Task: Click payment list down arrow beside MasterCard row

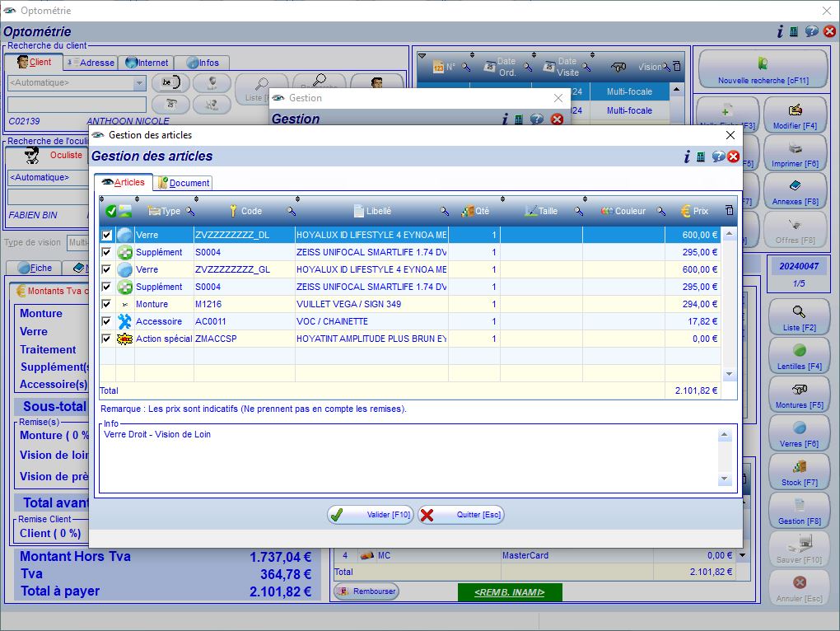Action: pyautogui.click(x=743, y=555)
